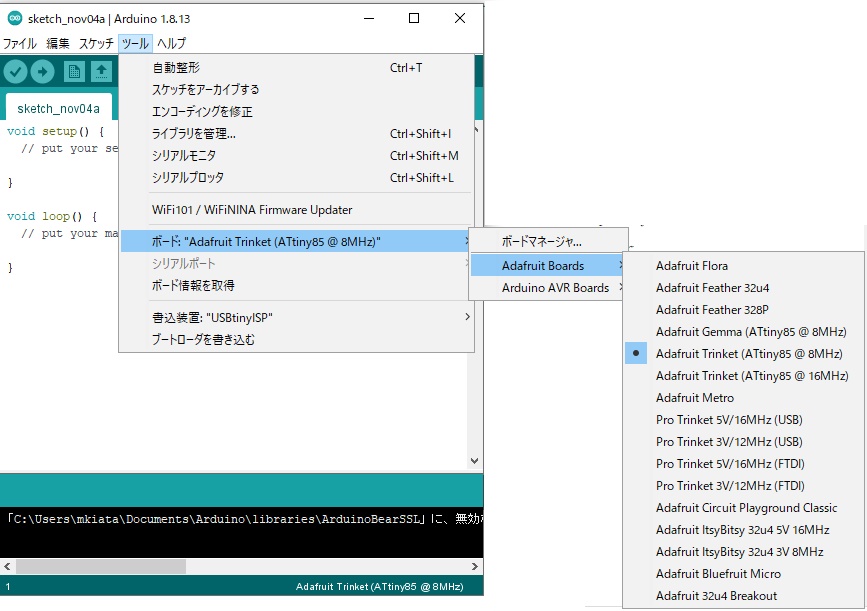The height and width of the screenshot is (611, 867).
Task: Select Adafruit ItsyBitsy 32u4 5V 16MHz board
Action: pyautogui.click(x=744, y=530)
